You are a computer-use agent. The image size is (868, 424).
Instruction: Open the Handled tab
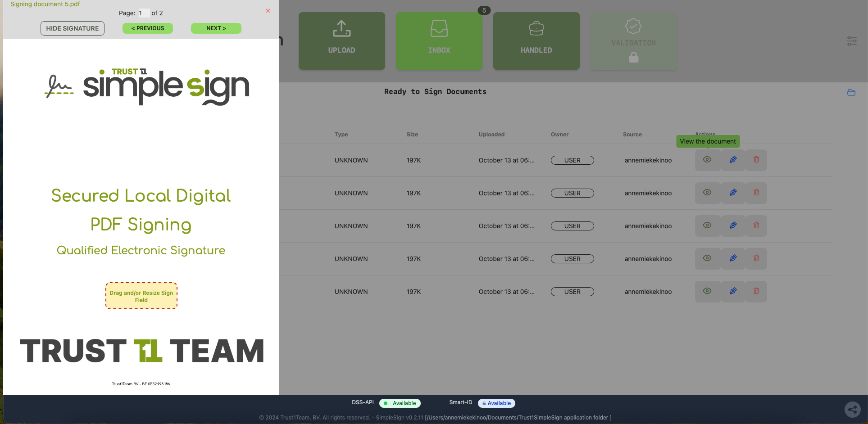tap(536, 41)
